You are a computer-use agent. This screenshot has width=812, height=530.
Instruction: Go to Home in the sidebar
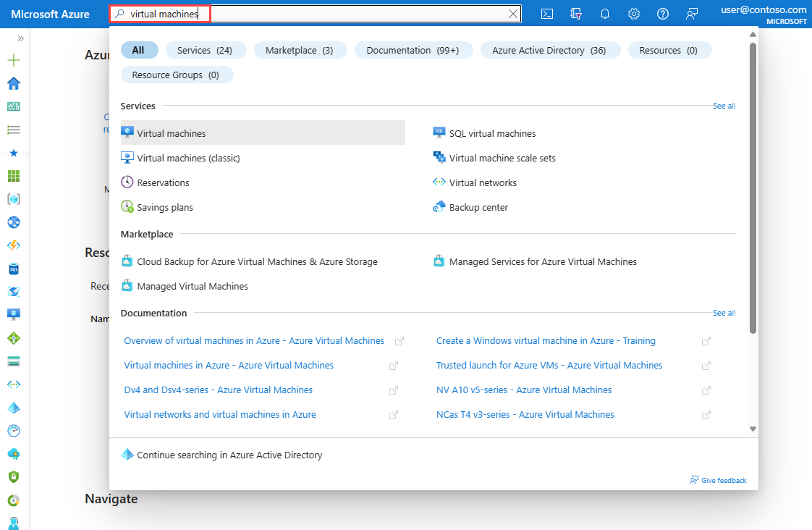coord(13,83)
